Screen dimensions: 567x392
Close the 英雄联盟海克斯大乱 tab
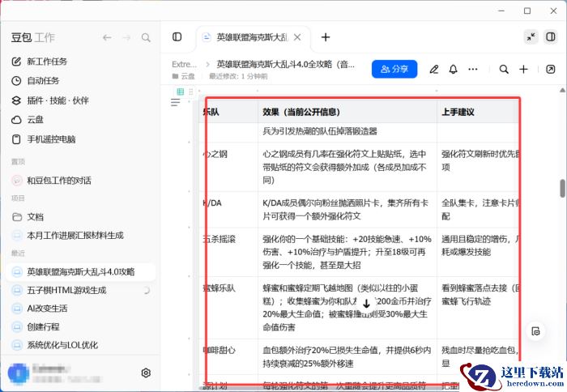coord(297,37)
